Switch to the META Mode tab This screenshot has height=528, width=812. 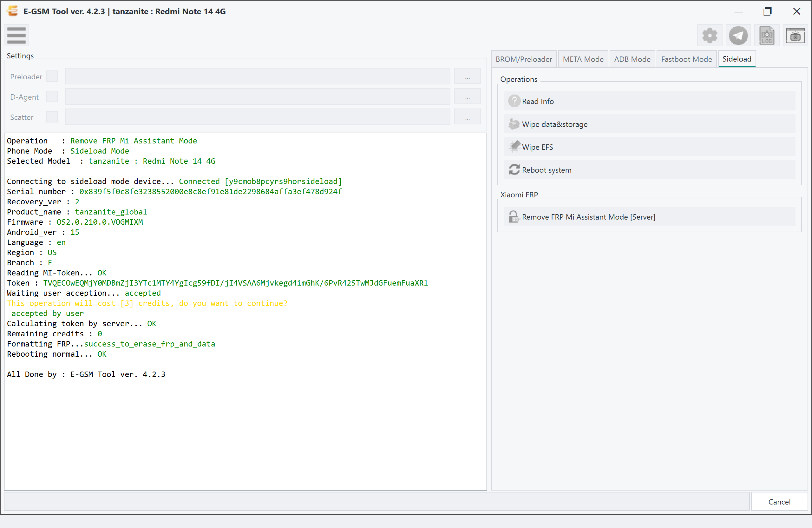pyautogui.click(x=583, y=59)
